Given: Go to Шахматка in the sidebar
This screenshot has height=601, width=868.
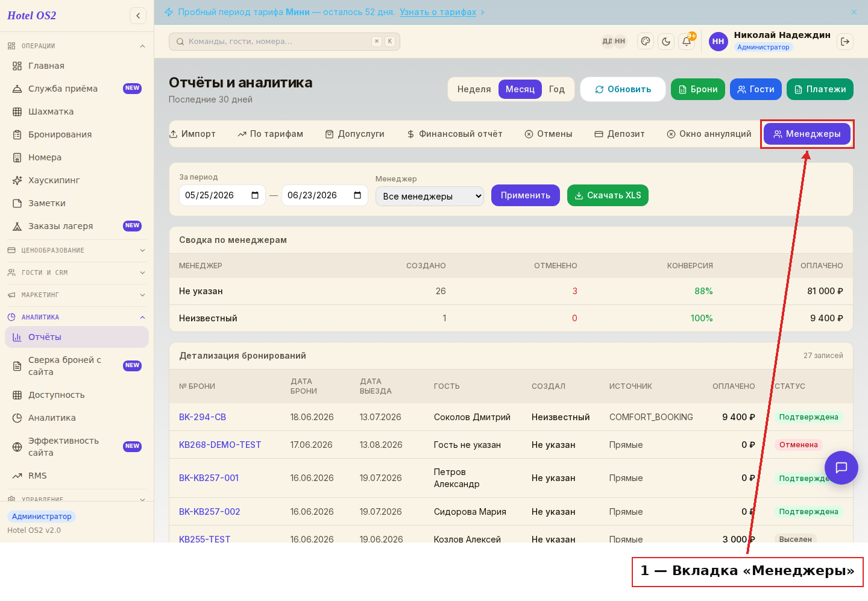Looking at the screenshot, I should click(x=77, y=112).
